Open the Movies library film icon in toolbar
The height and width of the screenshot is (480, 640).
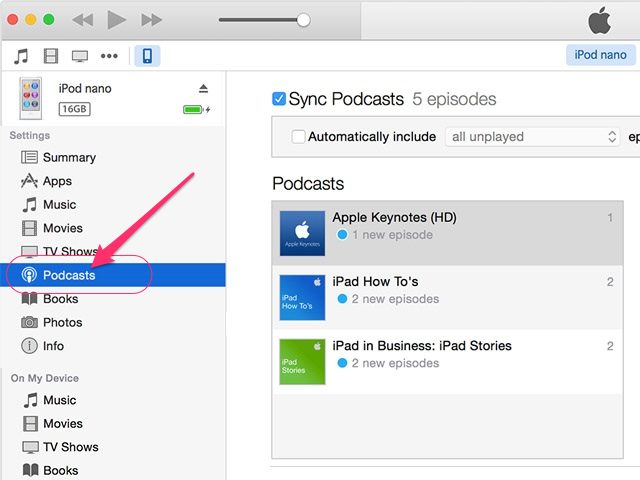point(51,56)
